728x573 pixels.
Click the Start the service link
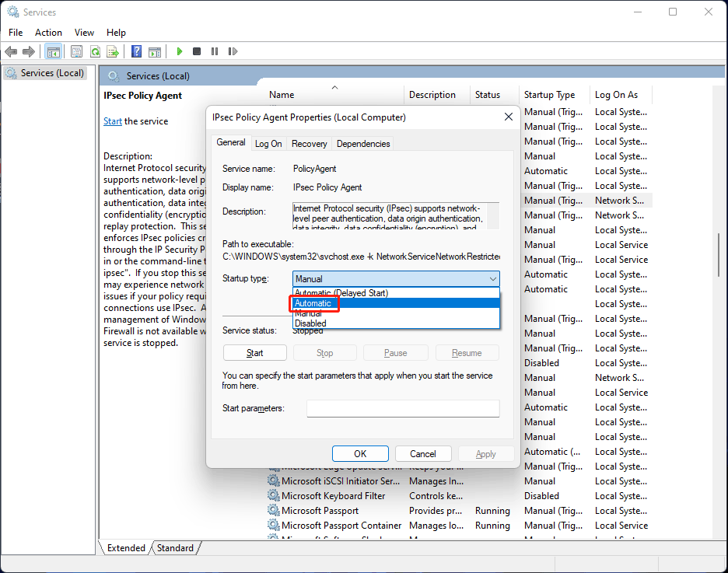pyautogui.click(x=112, y=121)
